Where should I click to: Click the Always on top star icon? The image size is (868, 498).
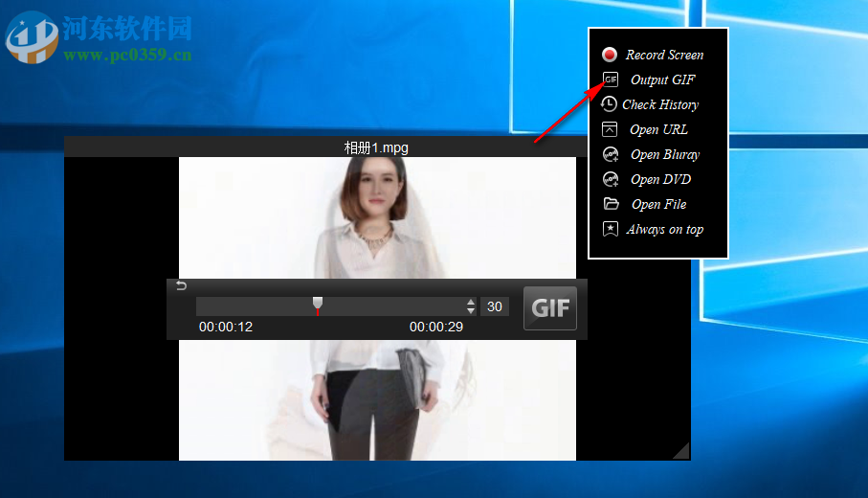click(610, 229)
